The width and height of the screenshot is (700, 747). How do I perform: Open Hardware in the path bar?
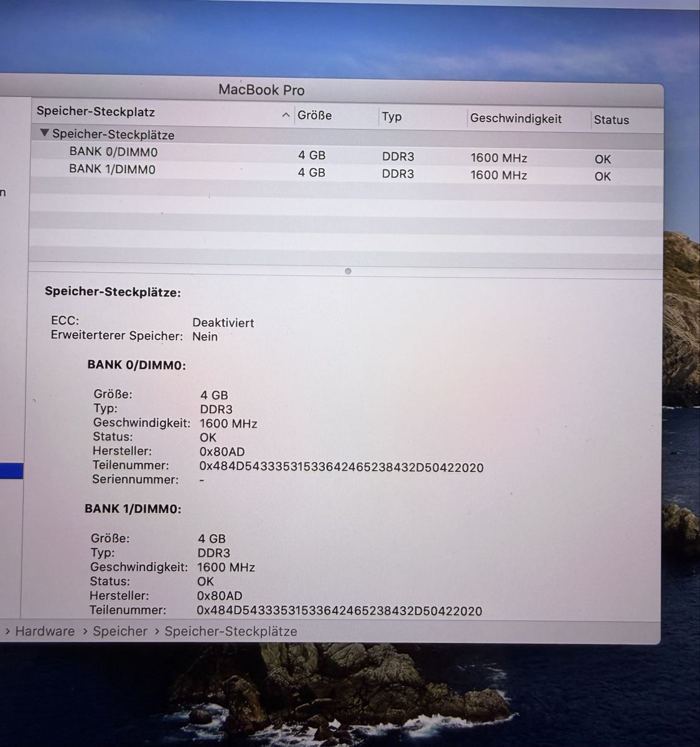45,631
